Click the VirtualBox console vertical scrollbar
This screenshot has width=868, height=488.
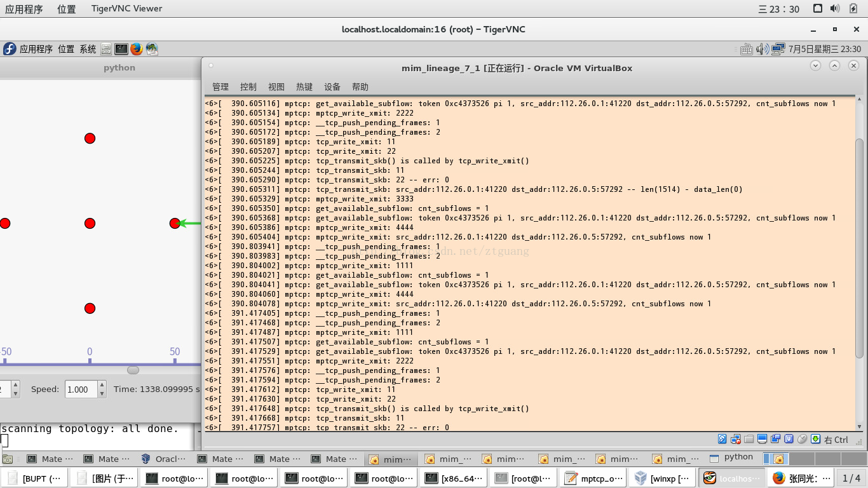[859, 248]
